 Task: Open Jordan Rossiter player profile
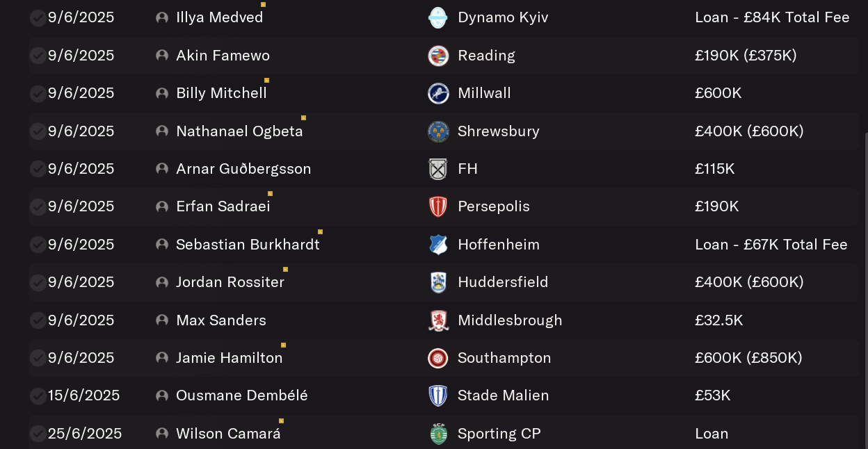pos(230,282)
